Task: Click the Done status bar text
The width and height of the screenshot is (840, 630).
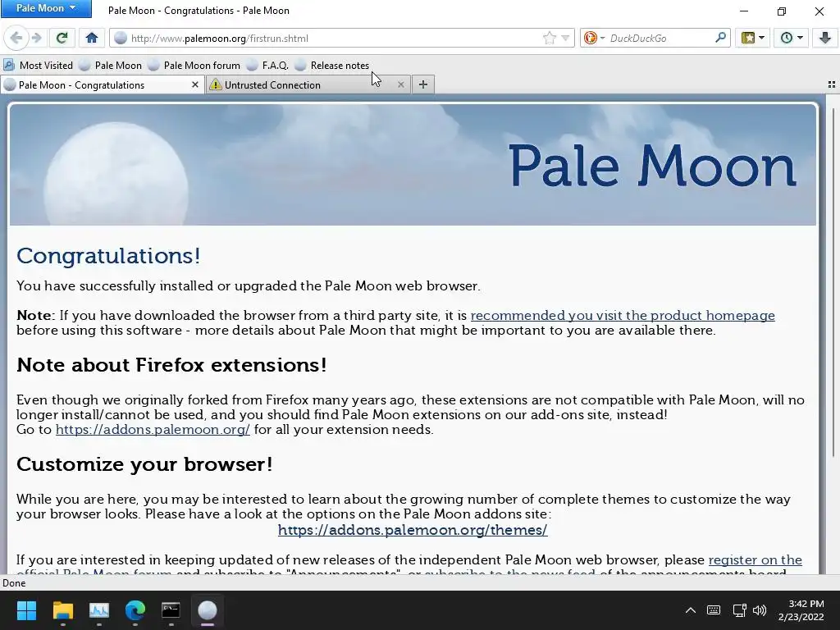Action: 14,583
